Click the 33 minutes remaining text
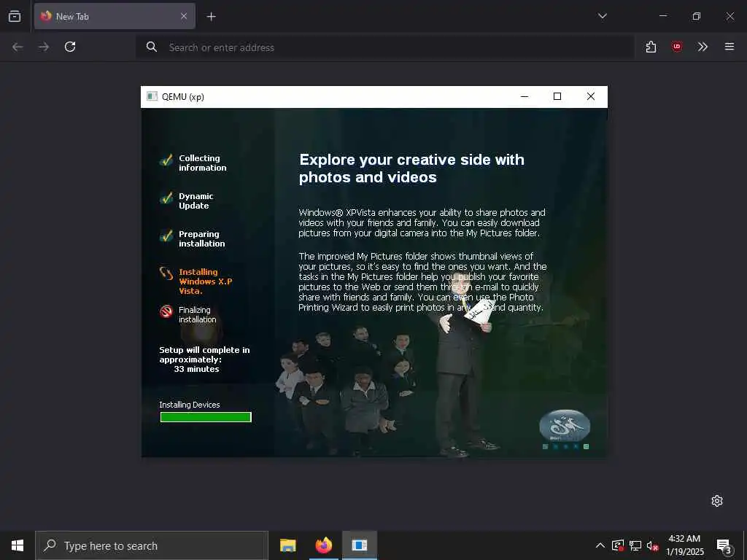Image resolution: width=747 pixels, height=560 pixels. [x=196, y=369]
